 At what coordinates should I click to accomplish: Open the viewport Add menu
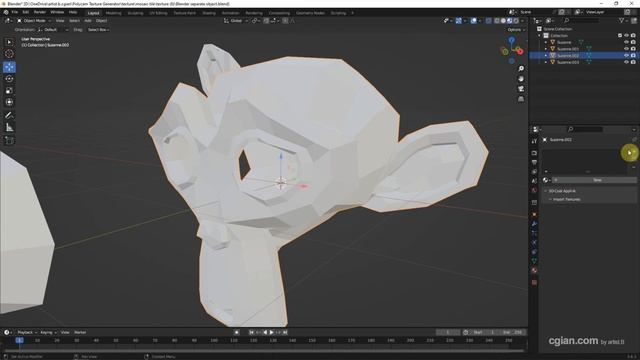[x=88, y=20]
